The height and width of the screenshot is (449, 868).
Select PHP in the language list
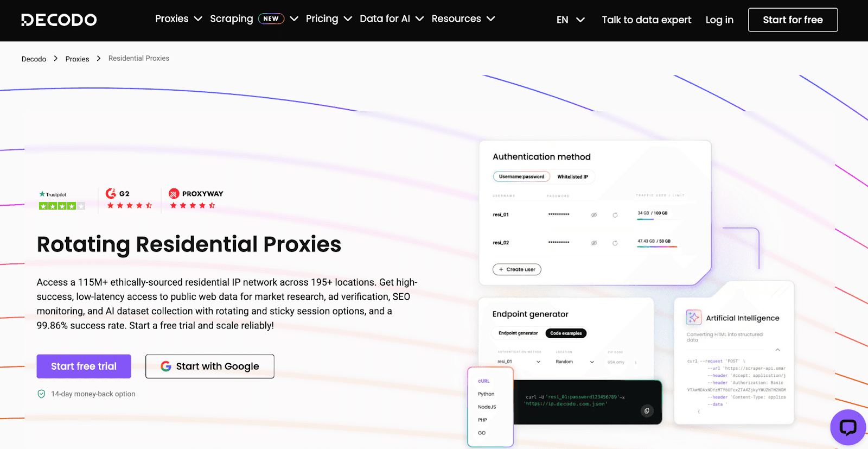[482, 420]
